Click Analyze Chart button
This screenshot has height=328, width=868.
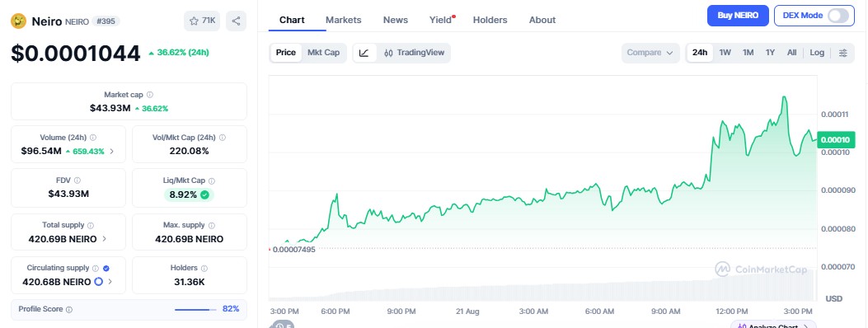click(x=772, y=326)
